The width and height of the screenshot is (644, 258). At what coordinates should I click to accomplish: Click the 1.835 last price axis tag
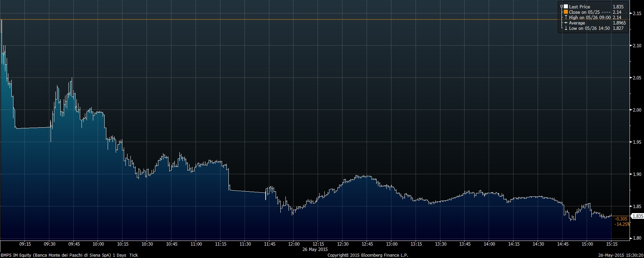637,216
